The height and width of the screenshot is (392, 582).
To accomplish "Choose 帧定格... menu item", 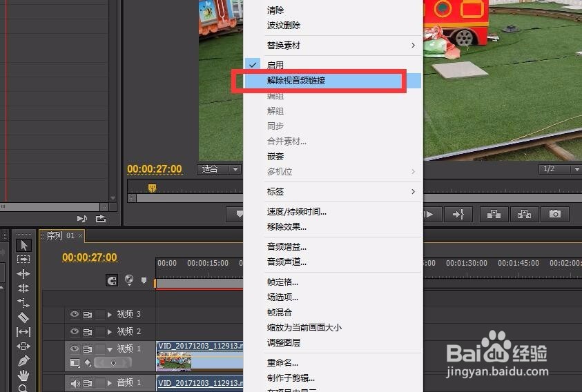I will click(x=333, y=282).
